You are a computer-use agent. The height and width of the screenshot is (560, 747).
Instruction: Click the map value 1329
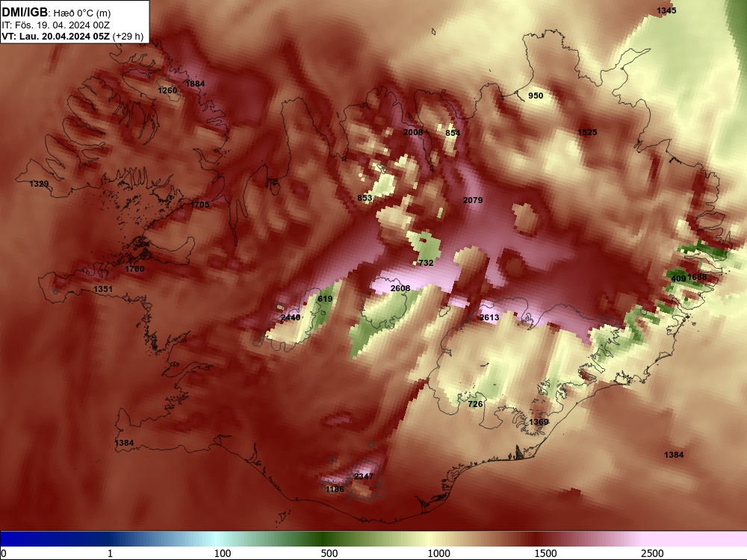(x=39, y=184)
